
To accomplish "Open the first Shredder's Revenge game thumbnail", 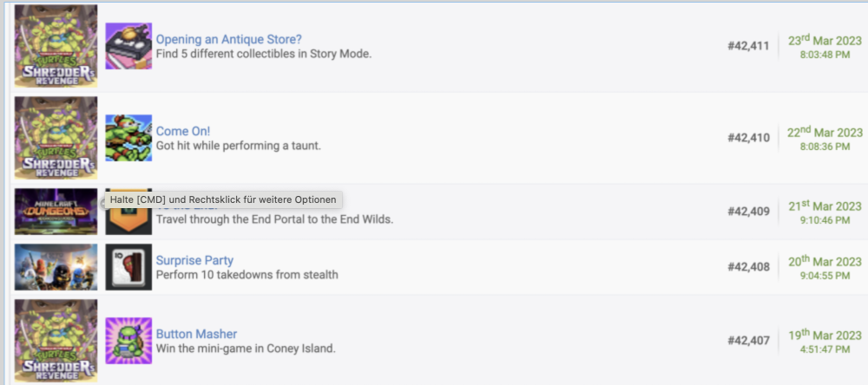I will tap(56, 46).
